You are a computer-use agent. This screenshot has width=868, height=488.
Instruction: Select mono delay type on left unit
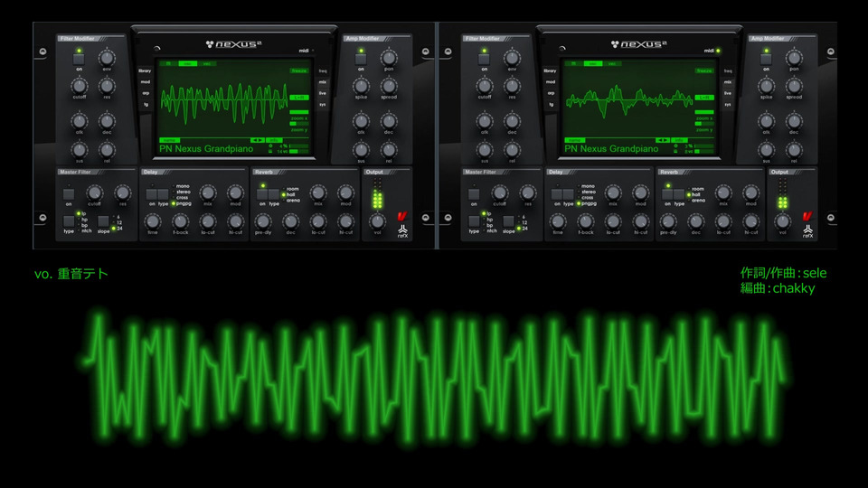pyautogui.click(x=181, y=186)
